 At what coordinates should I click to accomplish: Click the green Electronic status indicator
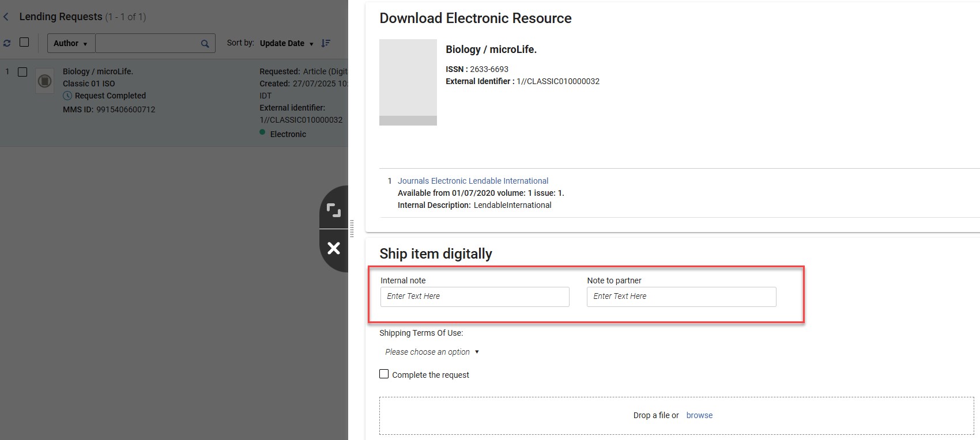262,132
